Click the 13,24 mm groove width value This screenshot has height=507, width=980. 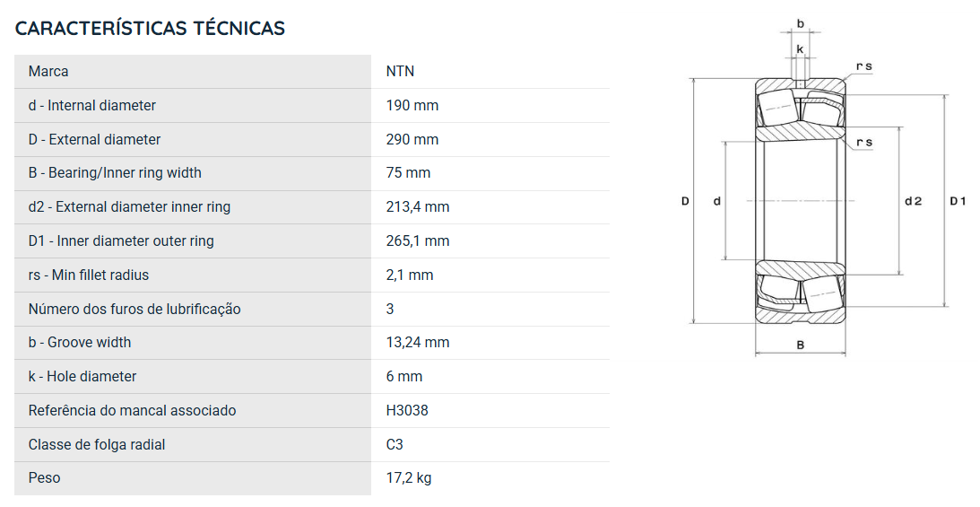pyautogui.click(x=418, y=343)
